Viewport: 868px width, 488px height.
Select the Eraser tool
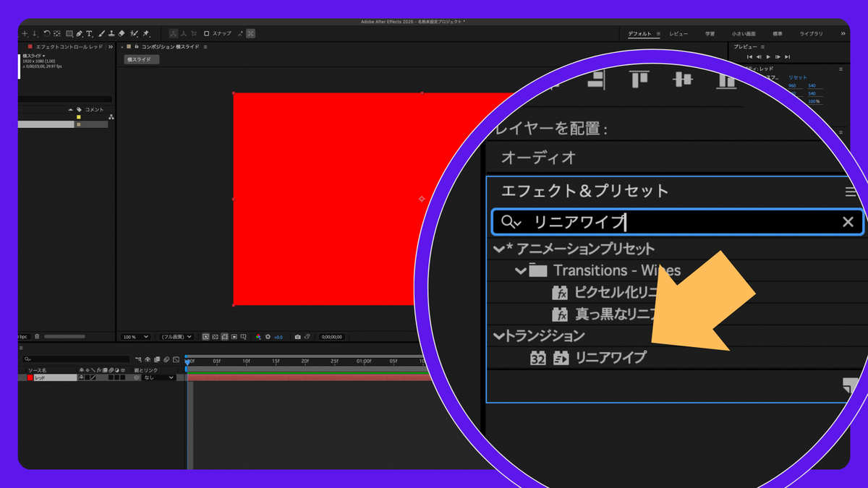(x=122, y=33)
